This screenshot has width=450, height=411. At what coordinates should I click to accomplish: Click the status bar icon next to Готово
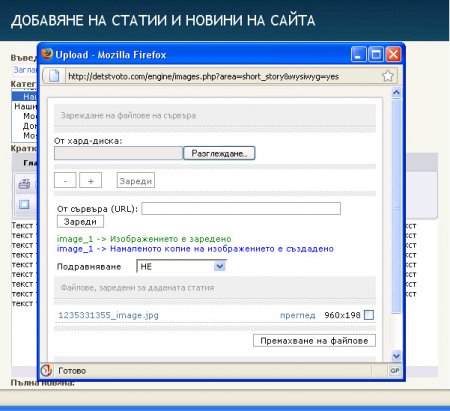46,370
